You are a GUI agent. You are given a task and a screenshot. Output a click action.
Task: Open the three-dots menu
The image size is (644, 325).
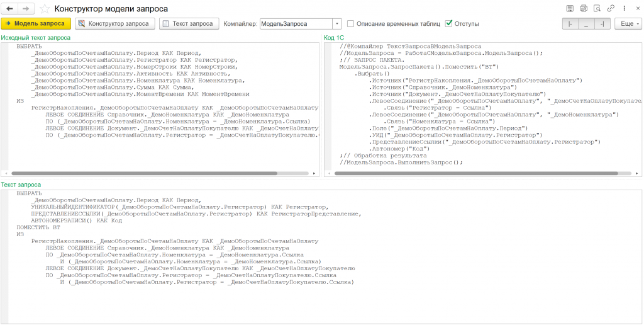[625, 8]
